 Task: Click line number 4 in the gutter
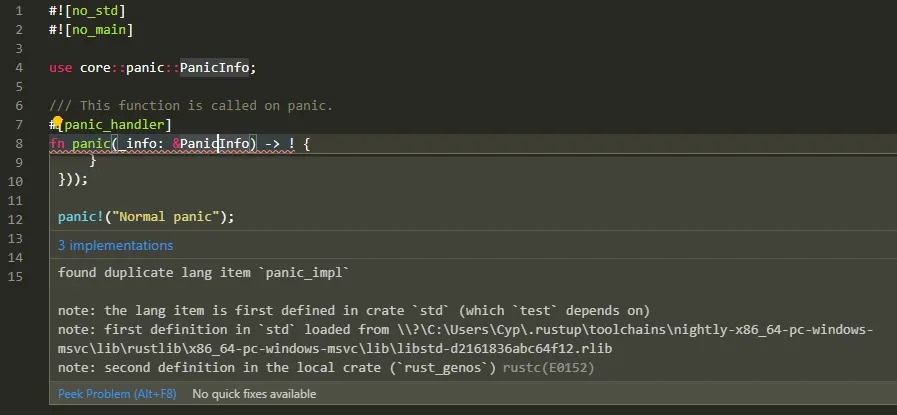[18, 67]
